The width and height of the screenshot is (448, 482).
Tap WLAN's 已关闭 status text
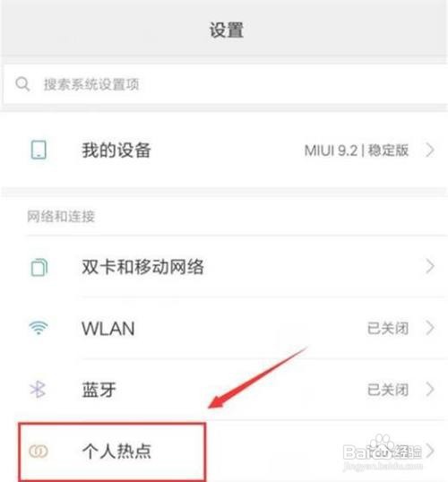pos(388,328)
